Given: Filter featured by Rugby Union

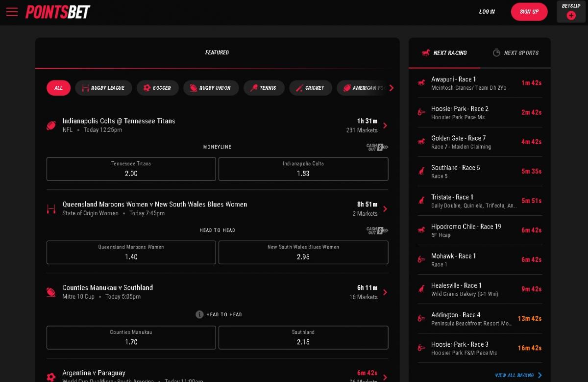Looking at the screenshot, I should 211,88.
